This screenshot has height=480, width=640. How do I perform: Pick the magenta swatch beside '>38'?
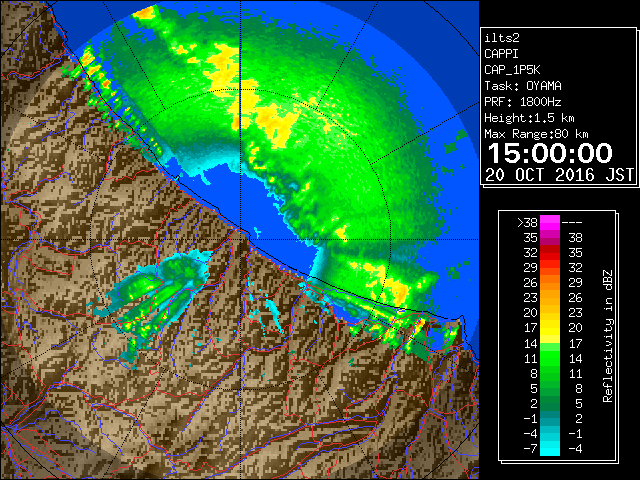550,223
